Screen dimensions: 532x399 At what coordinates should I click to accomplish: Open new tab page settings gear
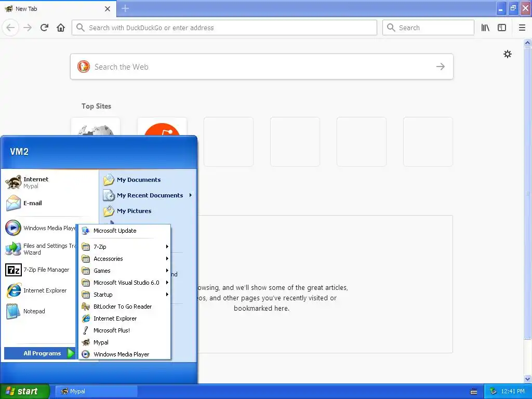(x=508, y=54)
